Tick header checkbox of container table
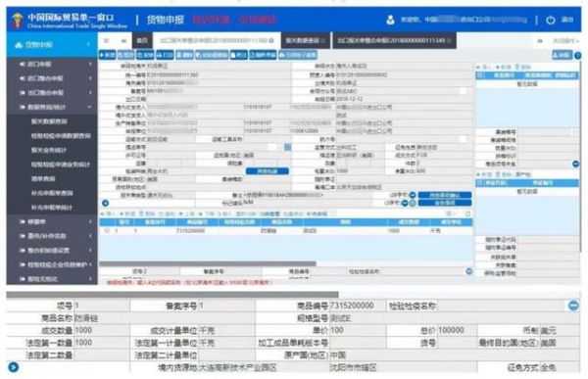 point(479,75)
